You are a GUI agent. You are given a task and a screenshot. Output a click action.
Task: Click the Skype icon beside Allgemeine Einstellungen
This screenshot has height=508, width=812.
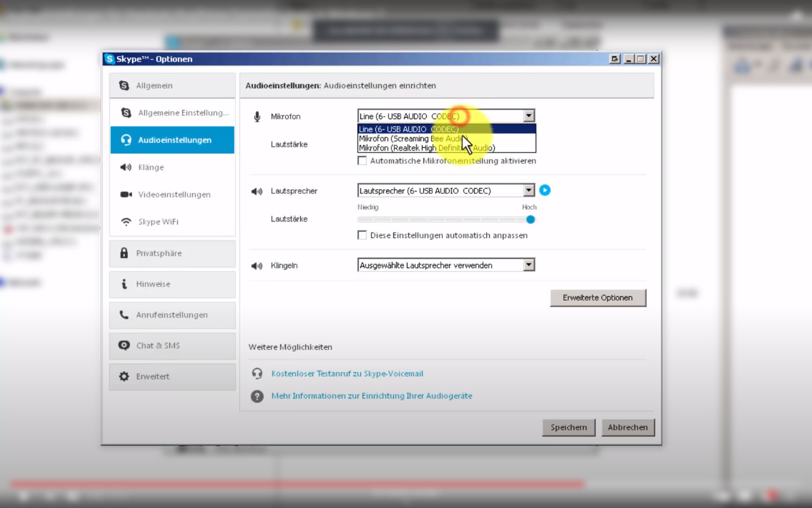tap(126, 113)
